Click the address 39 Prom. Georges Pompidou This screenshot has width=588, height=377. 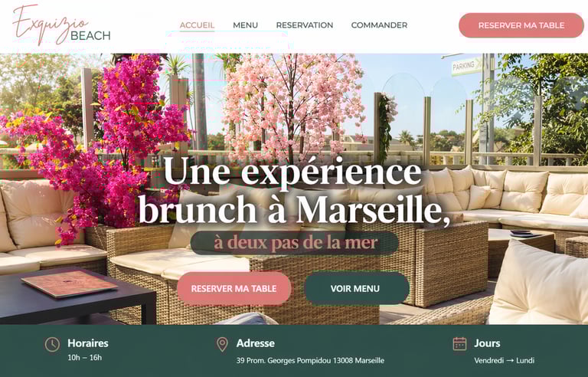point(310,360)
